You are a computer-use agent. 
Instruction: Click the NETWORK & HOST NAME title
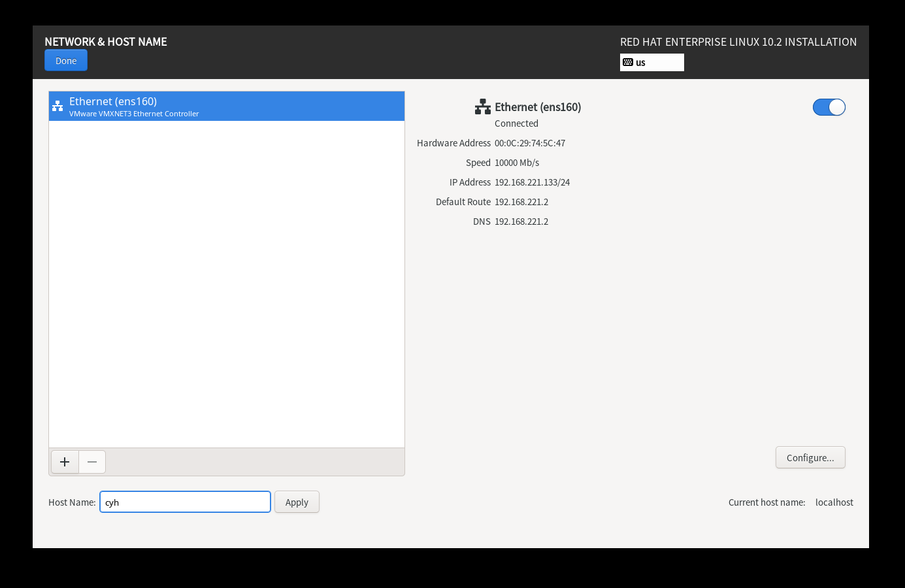106,42
